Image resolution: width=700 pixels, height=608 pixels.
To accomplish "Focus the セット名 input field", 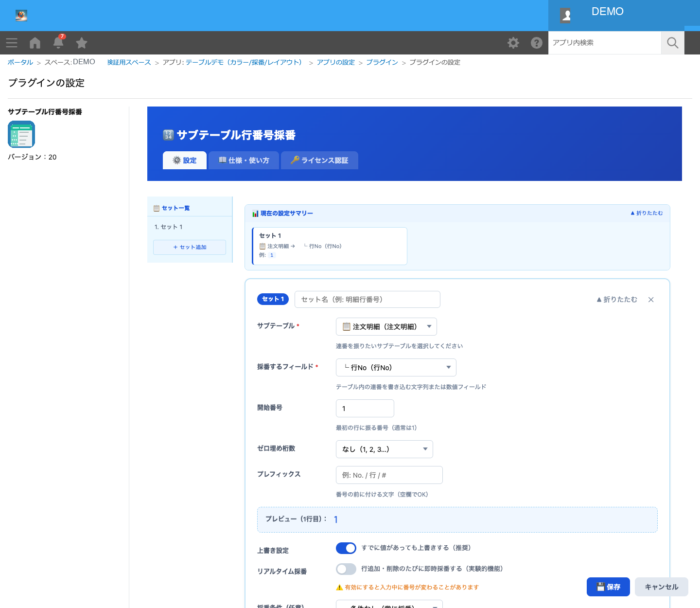I will pyautogui.click(x=367, y=299).
